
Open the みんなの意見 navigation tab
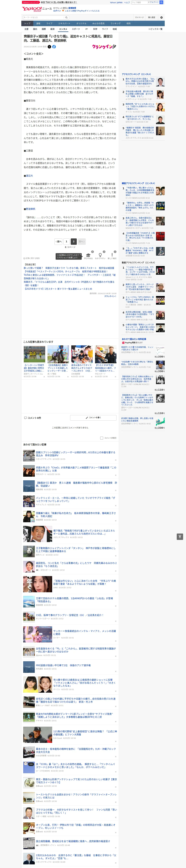(99, 24)
